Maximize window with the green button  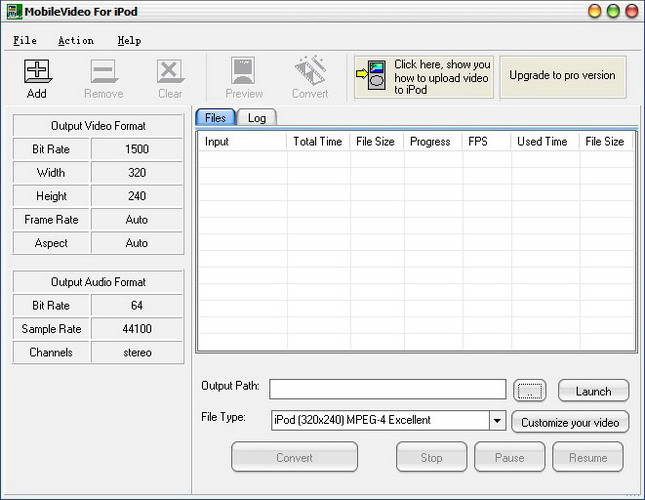click(x=613, y=11)
